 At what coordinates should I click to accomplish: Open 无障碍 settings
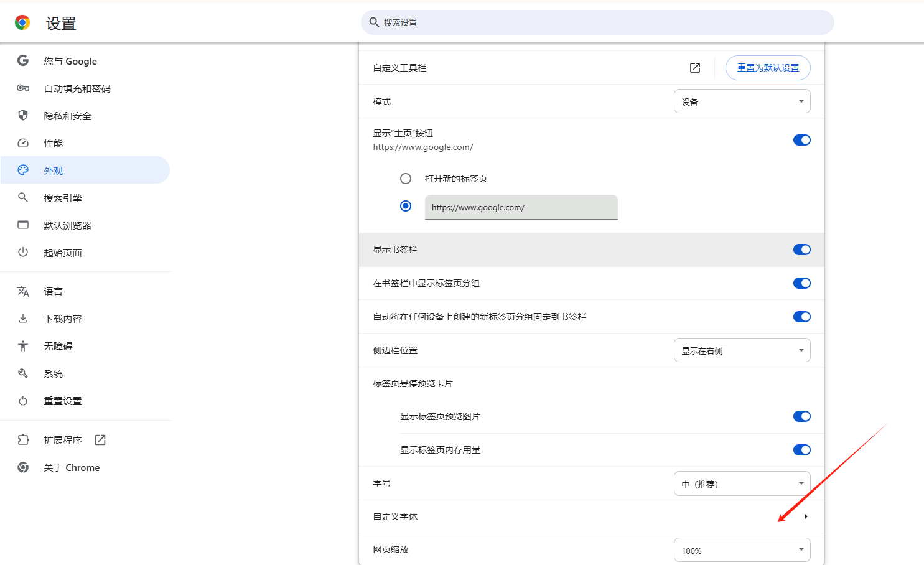[x=85, y=346]
